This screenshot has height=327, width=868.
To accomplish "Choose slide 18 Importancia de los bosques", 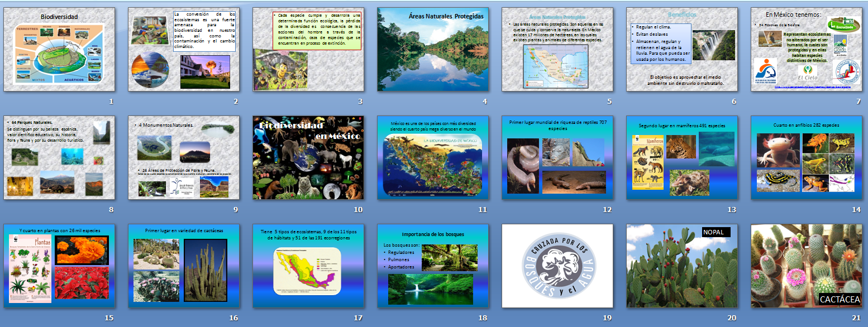I will tap(433, 266).
